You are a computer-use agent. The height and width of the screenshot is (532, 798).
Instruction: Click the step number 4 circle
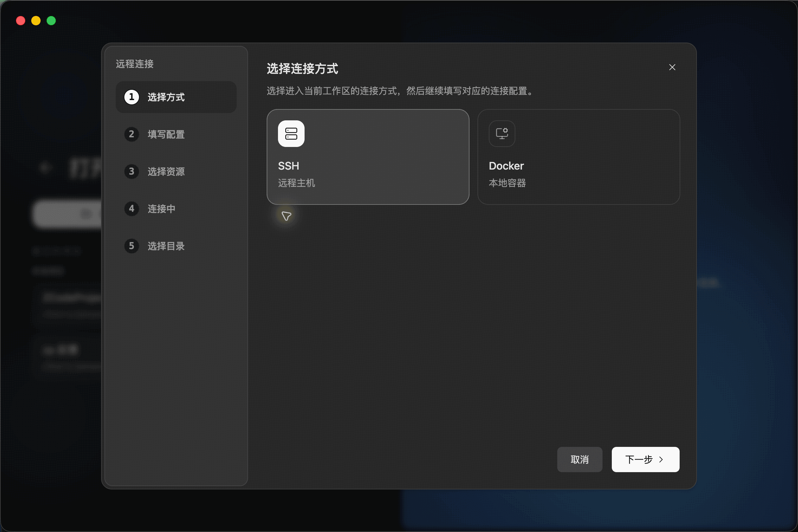coord(132,209)
